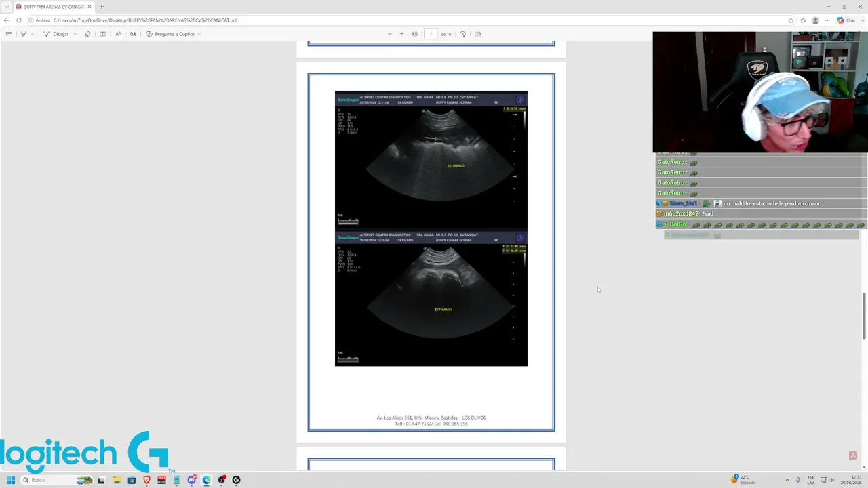Image resolution: width=868 pixels, height=488 pixels.
Task: Open the Windows Start menu
Action: coord(11,480)
